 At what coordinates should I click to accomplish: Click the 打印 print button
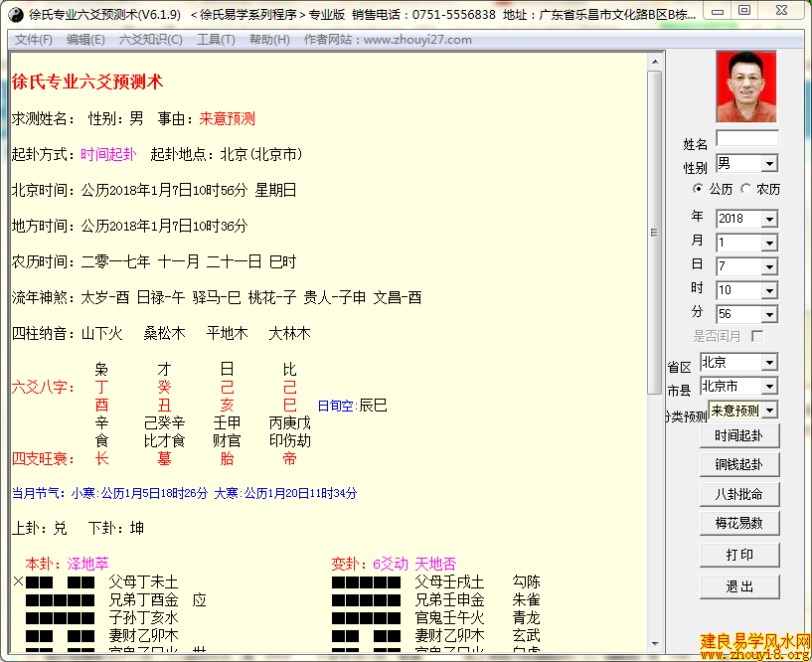pyautogui.click(x=738, y=554)
